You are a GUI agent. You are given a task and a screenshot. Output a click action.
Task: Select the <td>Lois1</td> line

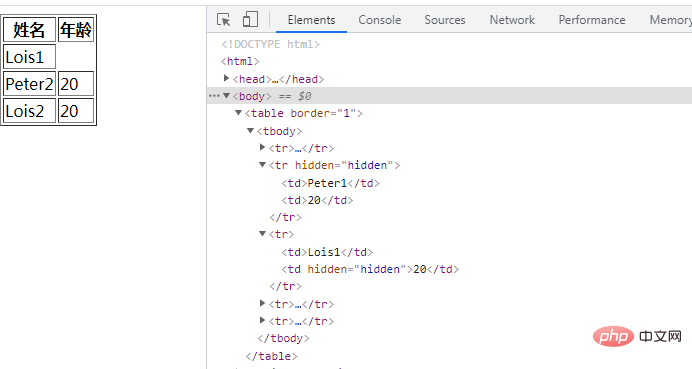pos(327,252)
